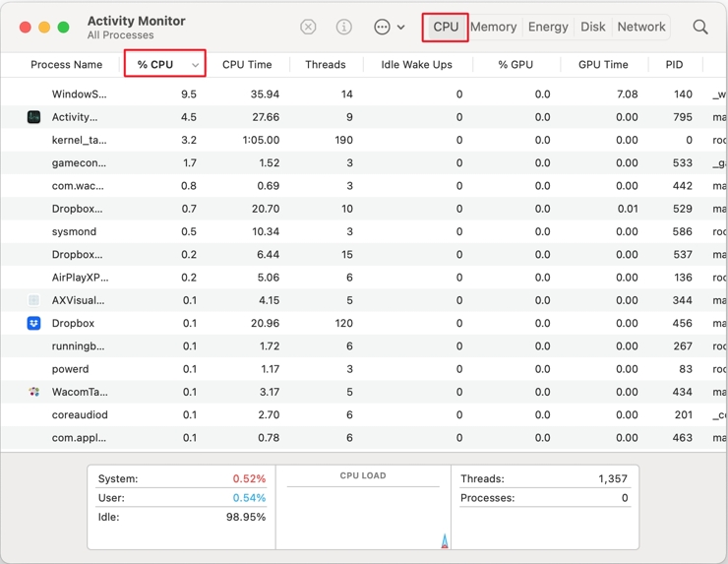Open the ellipsis more options button
Screen dimensions: 728x564
[382, 27]
